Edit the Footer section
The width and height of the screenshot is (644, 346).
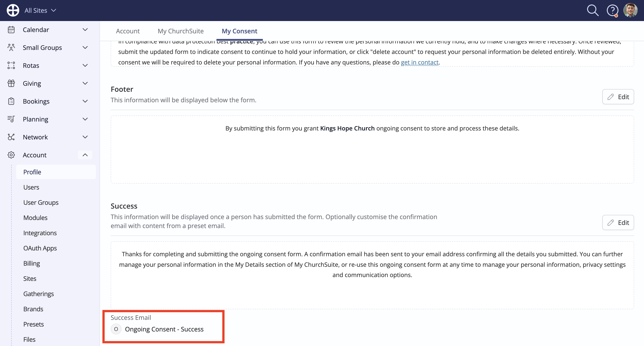coord(618,97)
